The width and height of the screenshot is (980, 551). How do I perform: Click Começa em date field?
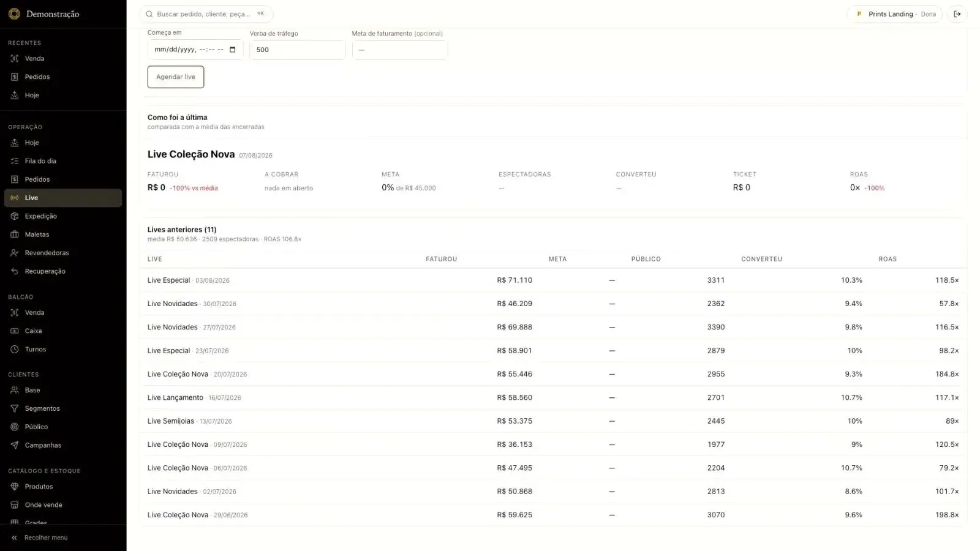tap(195, 50)
